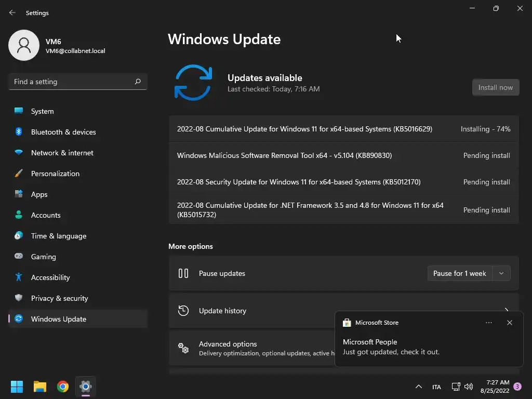532x399 pixels.
Task: Click the Network wifi icon in sidebar
Action: tap(19, 152)
